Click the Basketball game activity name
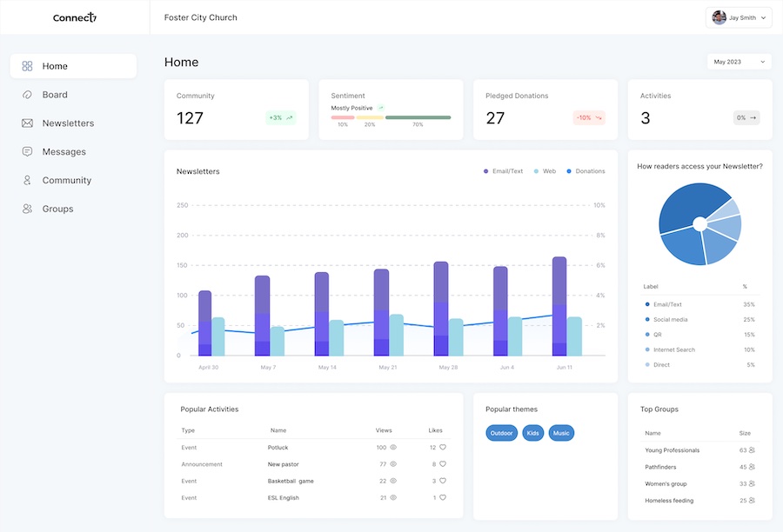 [291, 481]
